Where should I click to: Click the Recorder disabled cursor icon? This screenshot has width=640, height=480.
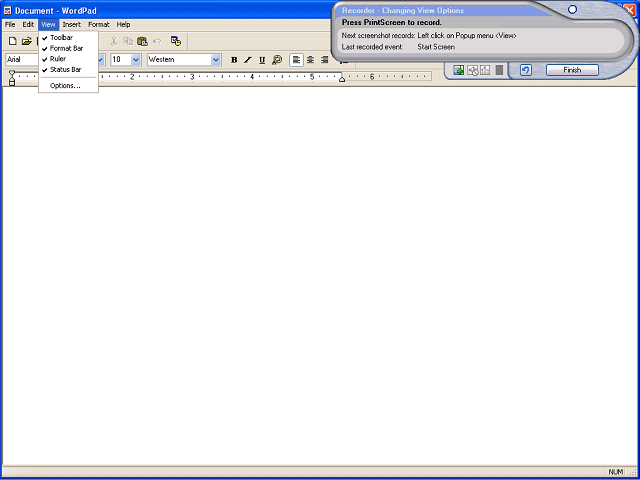click(473, 70)
